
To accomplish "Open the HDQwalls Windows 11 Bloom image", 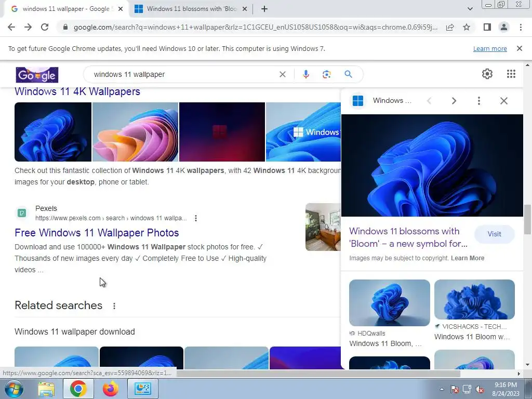I will click(390, 303).
